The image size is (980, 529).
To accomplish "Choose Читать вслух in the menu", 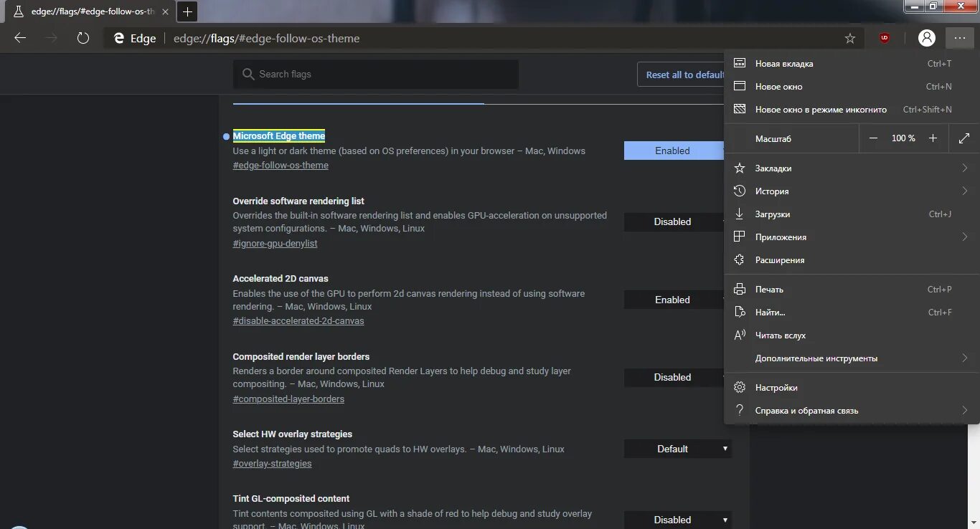I will tap(852, 335).
